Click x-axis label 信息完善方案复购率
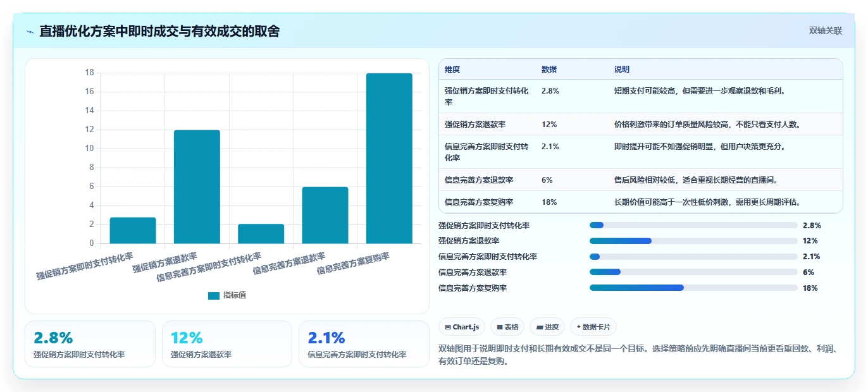 coord(353,262)
